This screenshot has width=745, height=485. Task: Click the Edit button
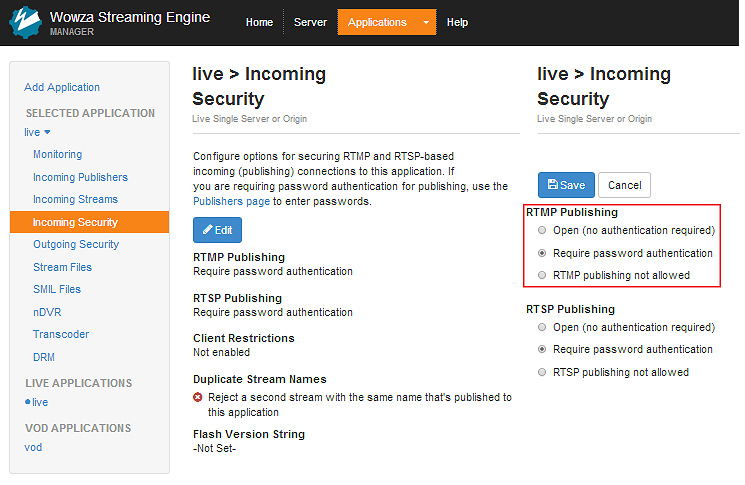click(x=217, y=230)
